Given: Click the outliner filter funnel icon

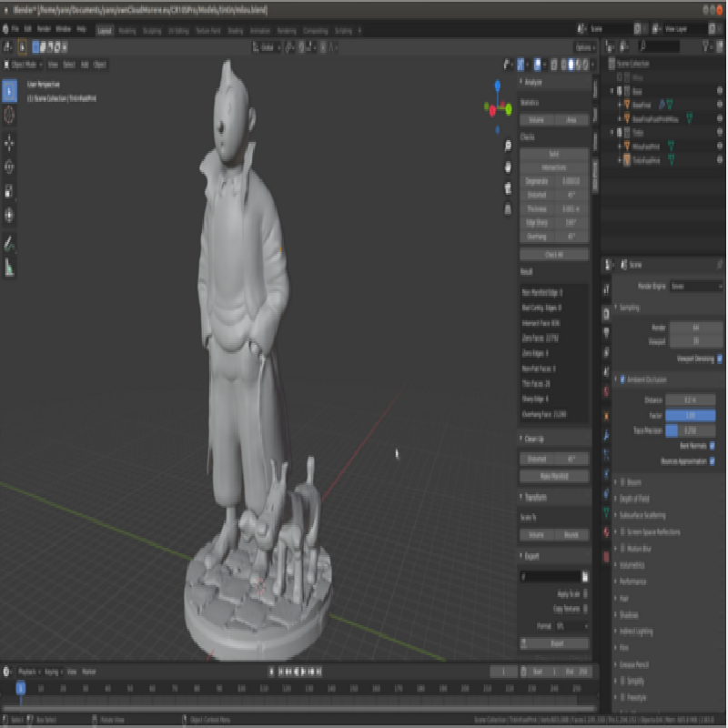Looking at the screenshot, I should (706, 45).
